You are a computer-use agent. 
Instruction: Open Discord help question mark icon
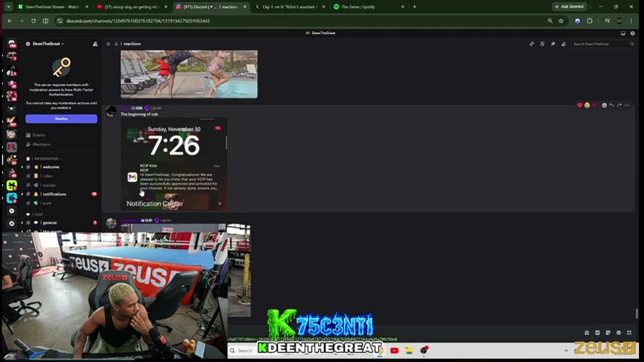pos(632,33)
